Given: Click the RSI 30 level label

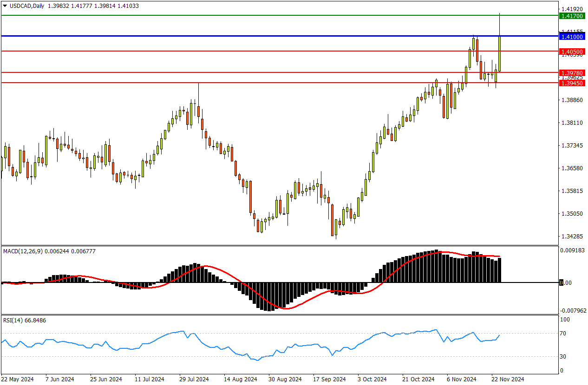Looking at the screenshot, I should 564,356.
